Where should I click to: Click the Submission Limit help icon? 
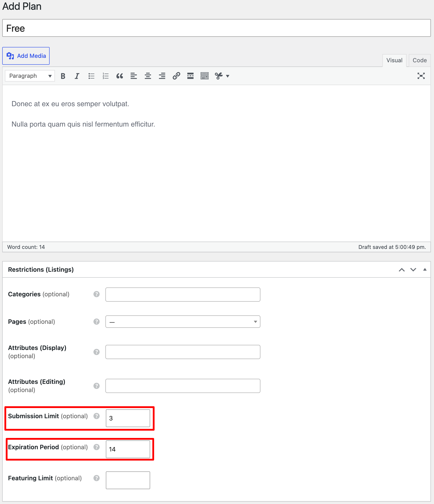pos(97,416)
